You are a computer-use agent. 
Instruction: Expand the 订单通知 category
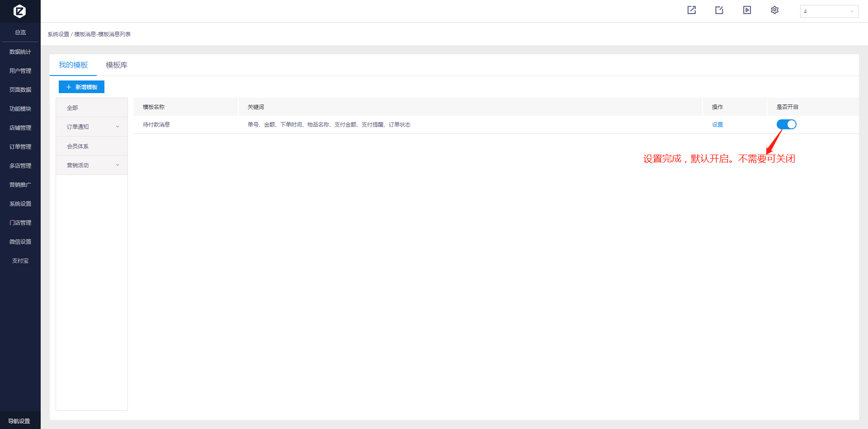tap(92, 127)
